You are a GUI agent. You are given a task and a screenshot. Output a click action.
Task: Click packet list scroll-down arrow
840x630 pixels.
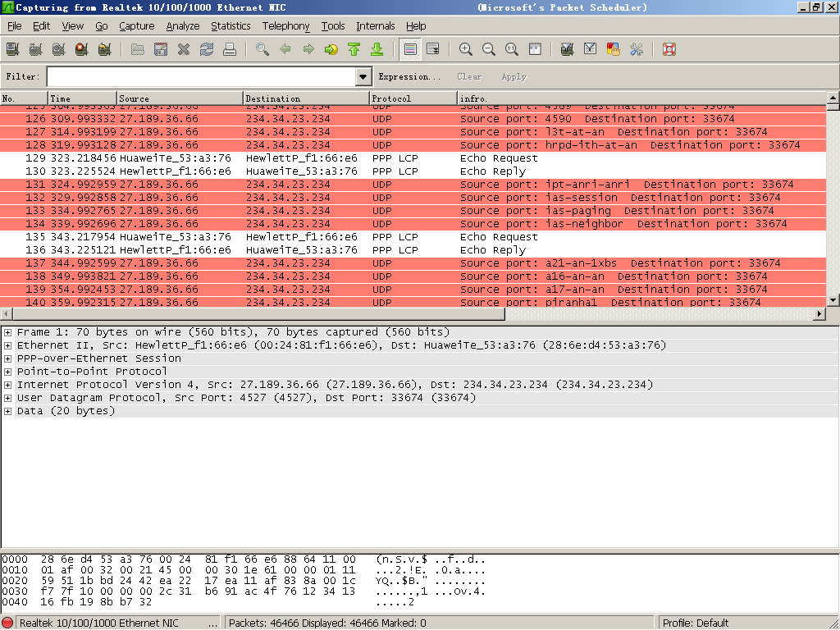tap(833, 300)
